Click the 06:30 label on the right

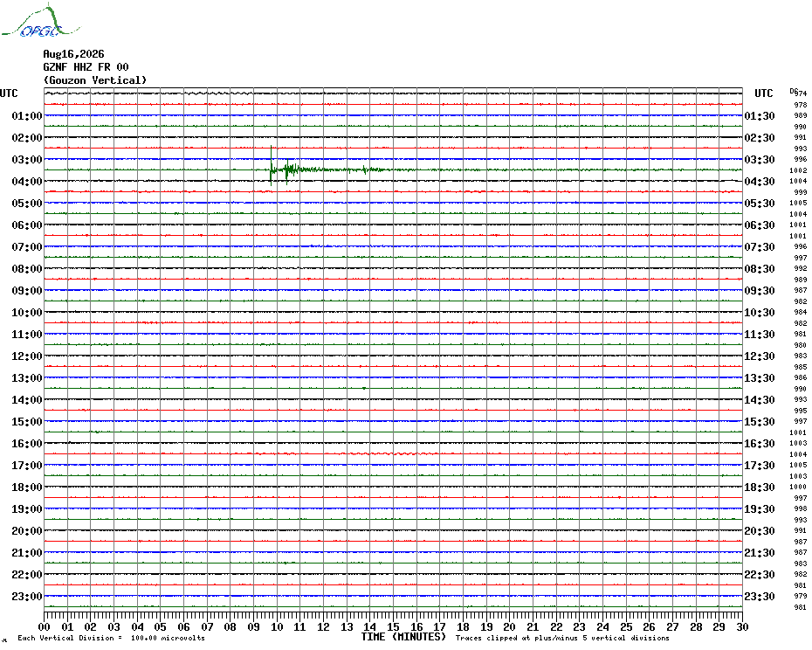[760, 225]
